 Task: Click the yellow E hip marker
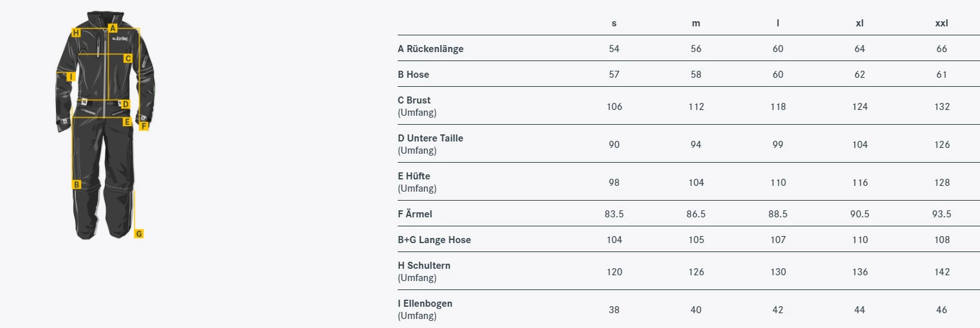[x=127, y=121]
